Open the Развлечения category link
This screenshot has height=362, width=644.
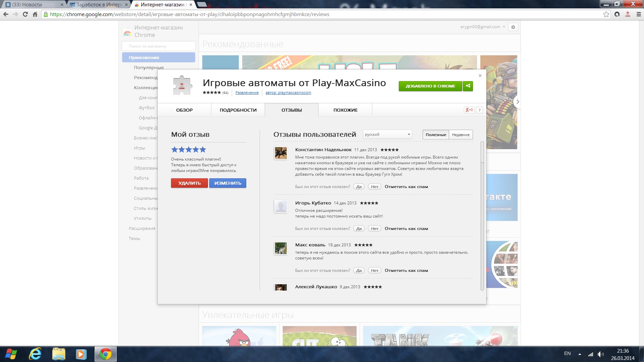pos(247,93)
